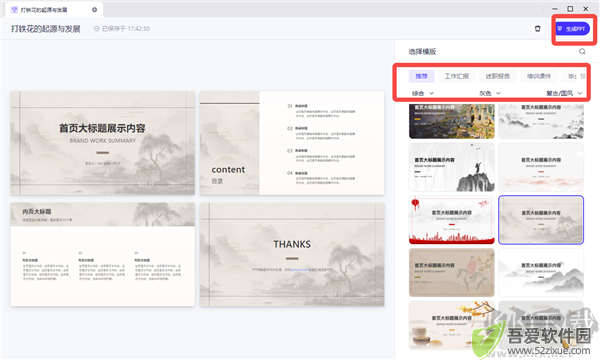Open the 综合 sort dropdown

(x=423, y=93)
